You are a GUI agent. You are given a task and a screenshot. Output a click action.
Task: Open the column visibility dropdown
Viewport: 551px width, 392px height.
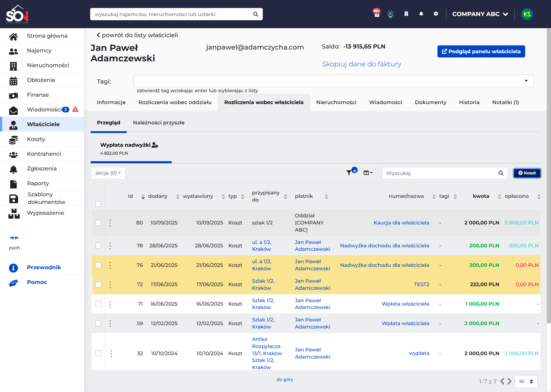pos(368,173)
